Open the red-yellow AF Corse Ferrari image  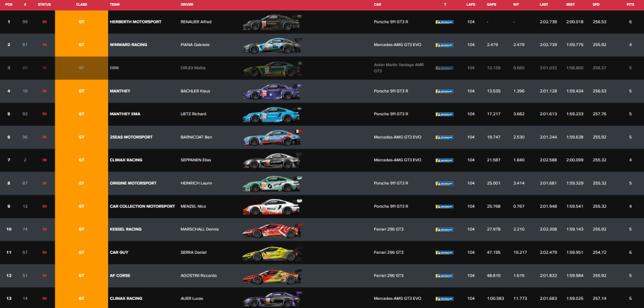point(272,275)
